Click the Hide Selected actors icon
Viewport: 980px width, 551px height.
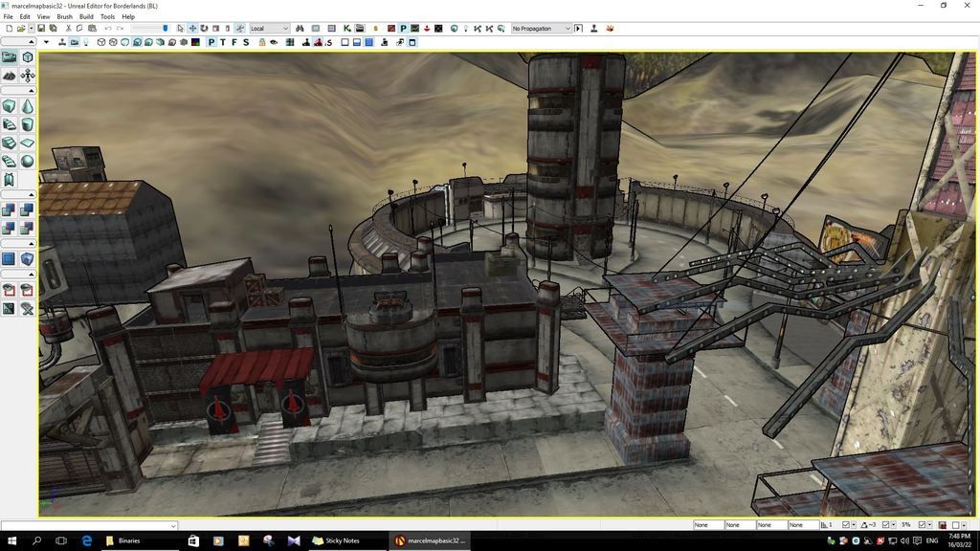[27, 290]
